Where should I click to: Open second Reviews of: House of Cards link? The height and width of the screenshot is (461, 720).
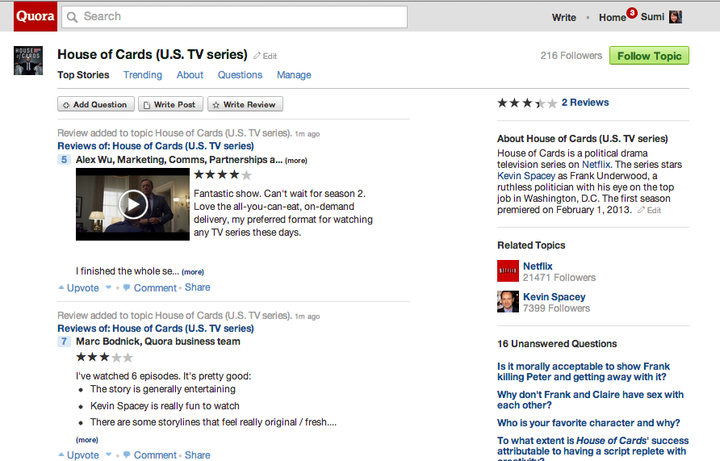point(156,328)
